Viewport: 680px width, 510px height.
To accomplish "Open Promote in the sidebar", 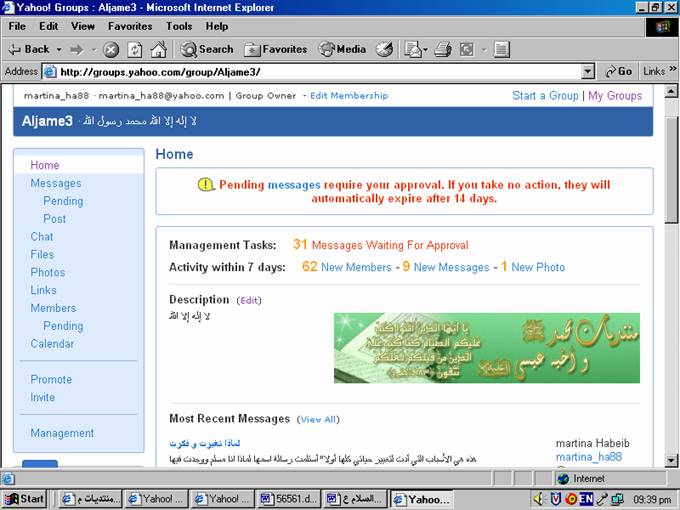I will (x=51, y=379).
